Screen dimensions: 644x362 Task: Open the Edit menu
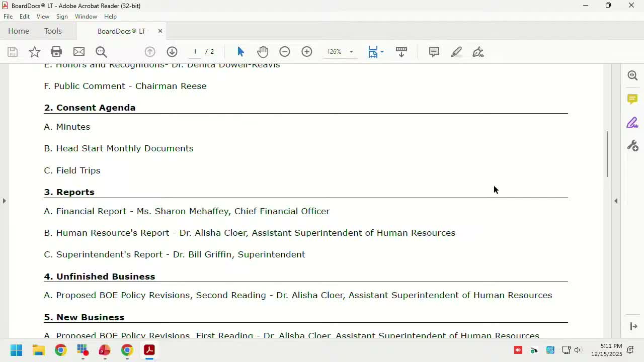[x=25, y=17]
